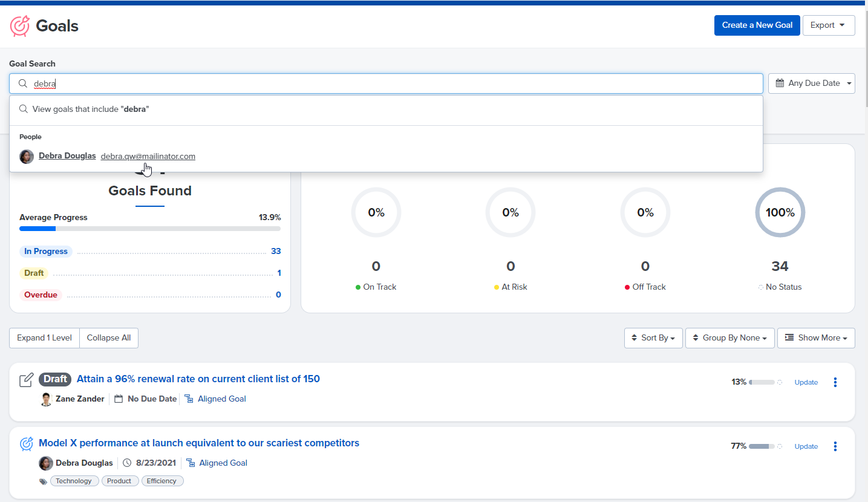Open the Show More dropdown

click(x=816, y=338)
